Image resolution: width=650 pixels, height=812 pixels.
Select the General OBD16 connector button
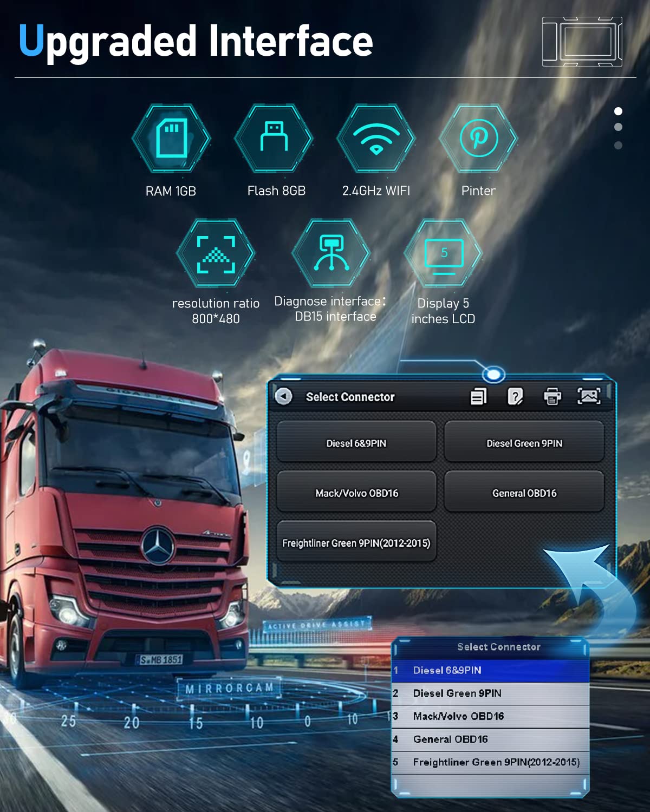tap(524, 493)
